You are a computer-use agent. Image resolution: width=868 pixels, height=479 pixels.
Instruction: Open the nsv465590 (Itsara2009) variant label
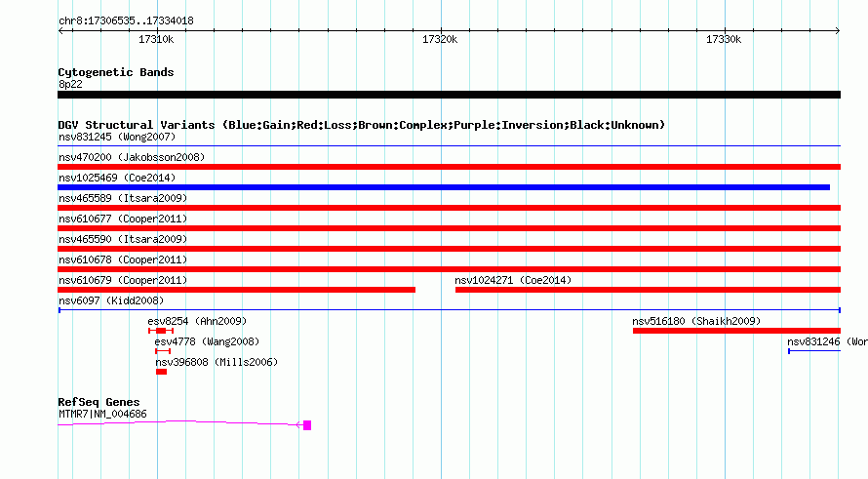pos(123,239)
